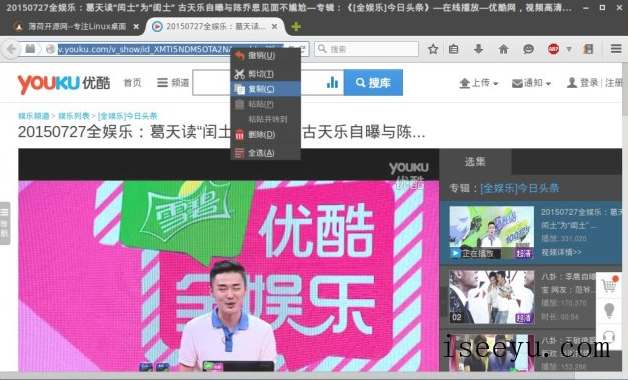Expand the 上传 upload dropdown

click(479, 83)
